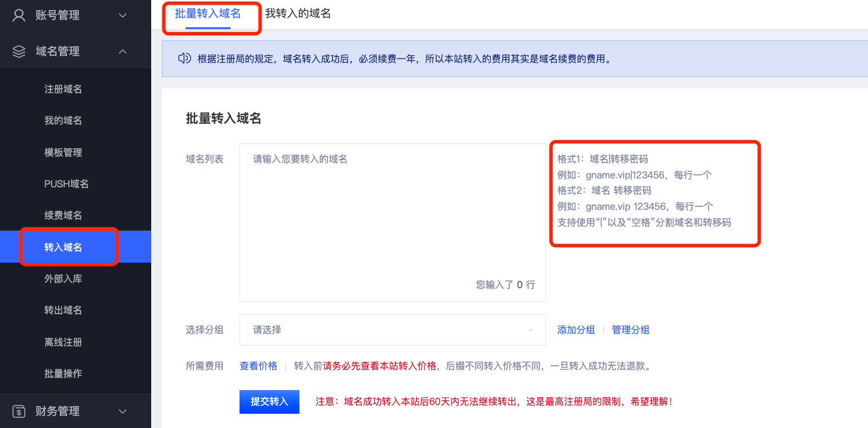
Task: Switch to 我转入的域名 tab
Action: tap(298, 13)
